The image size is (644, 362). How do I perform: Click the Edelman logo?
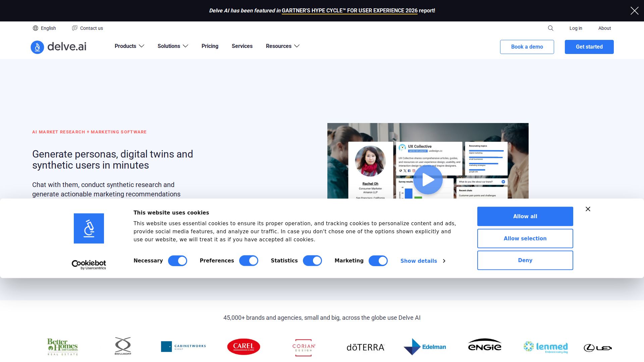point(425,347)
